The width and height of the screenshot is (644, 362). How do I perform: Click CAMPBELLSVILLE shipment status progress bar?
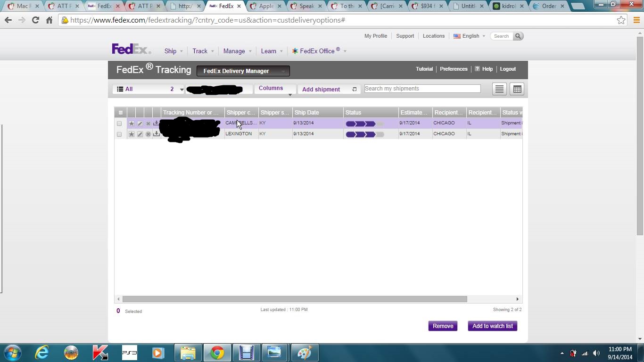[x=365, y=123]
